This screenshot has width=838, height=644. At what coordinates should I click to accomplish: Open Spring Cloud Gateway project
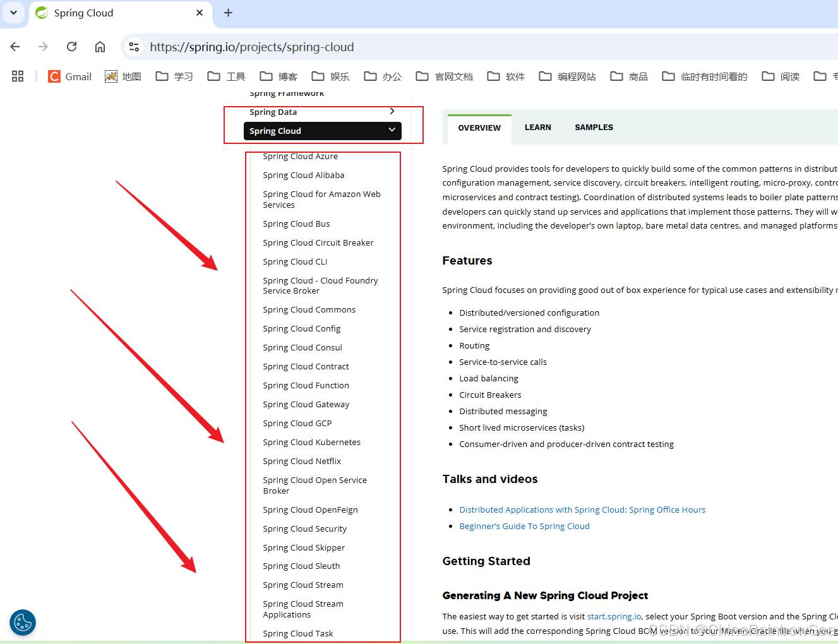pyautogui.click(x=306, y=404)
